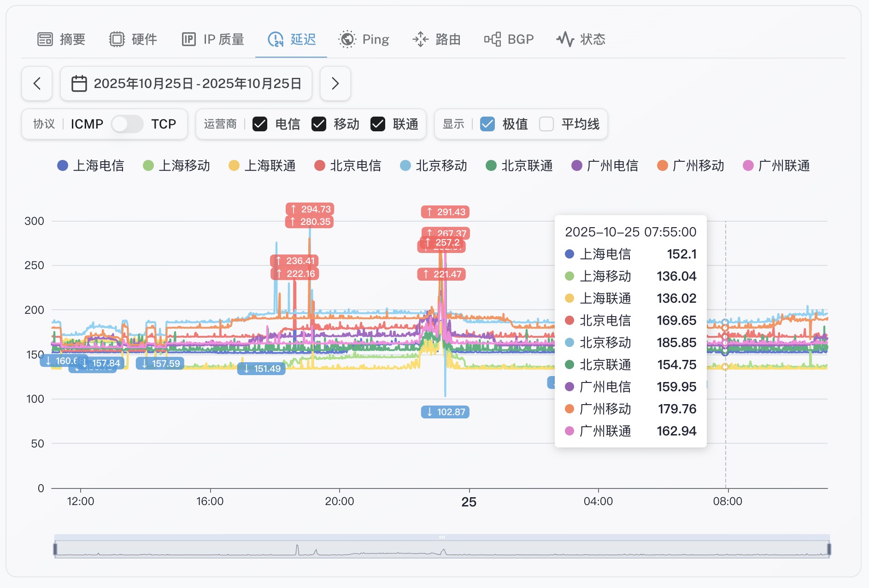Image resolution: width=869 pixels, height=588 pixels.
Task: Click the IP 质量 tab icon
Action: click(188, 40)
